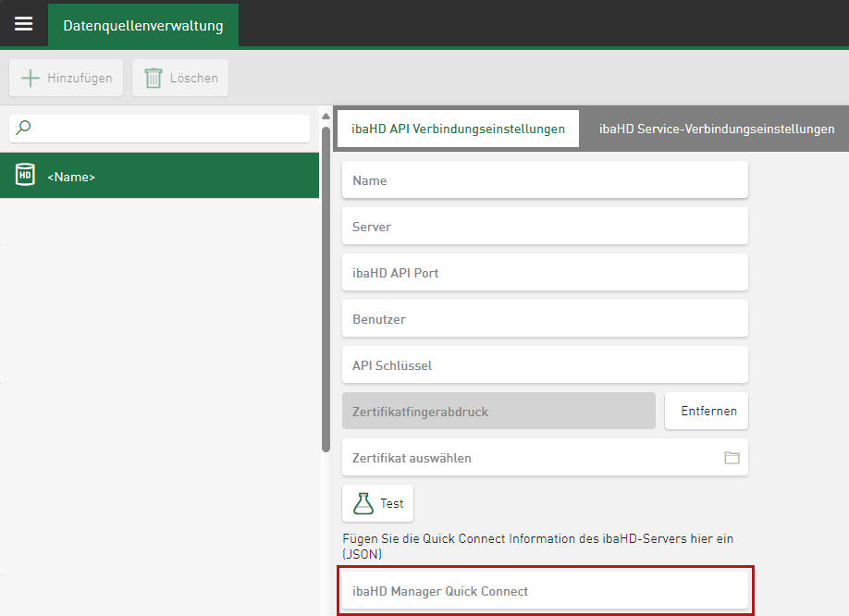Click the HD database icon beside <Name>
The height and width of the screenshot is (616, 849).
[25, 176]
